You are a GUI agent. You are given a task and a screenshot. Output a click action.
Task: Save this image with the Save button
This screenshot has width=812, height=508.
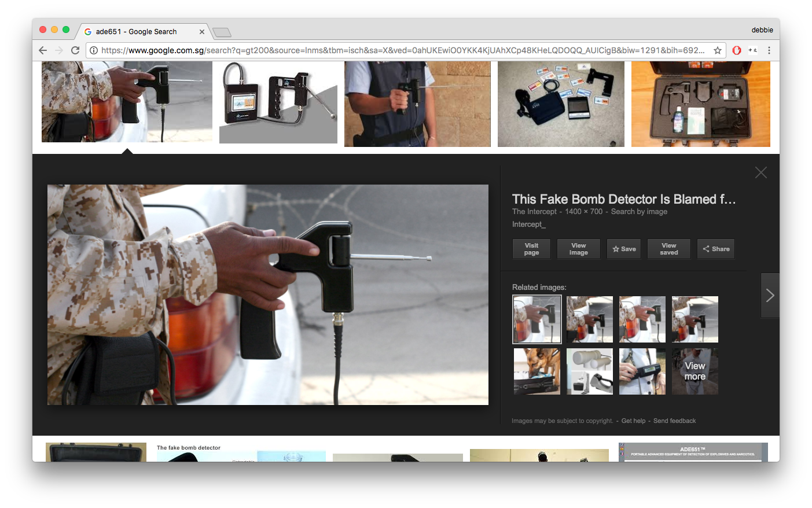(624, 249)
